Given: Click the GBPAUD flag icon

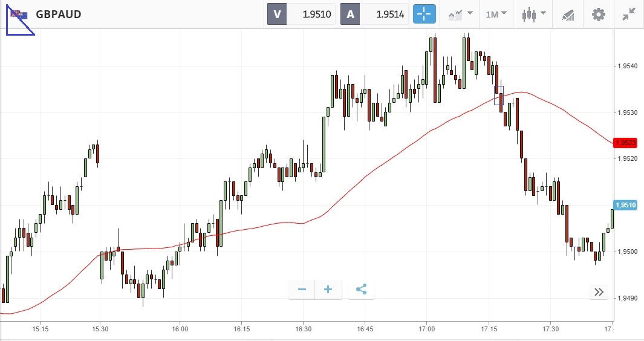Looking at the screenshot, I should 18,14.
